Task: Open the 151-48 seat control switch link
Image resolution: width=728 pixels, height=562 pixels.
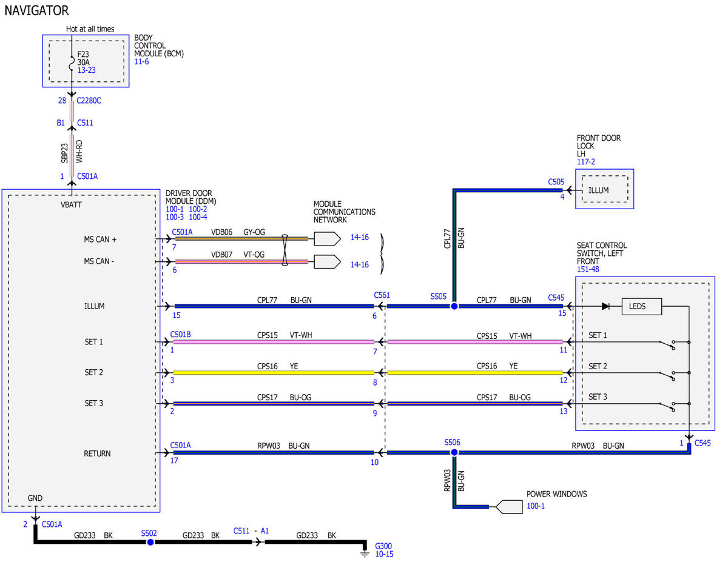Action: [588, 269]
